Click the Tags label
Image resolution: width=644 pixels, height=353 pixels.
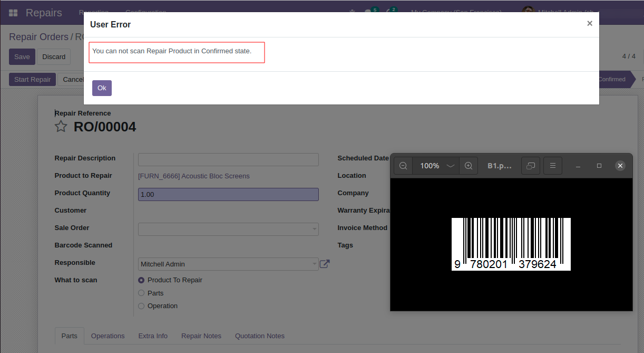coord(345,245)
